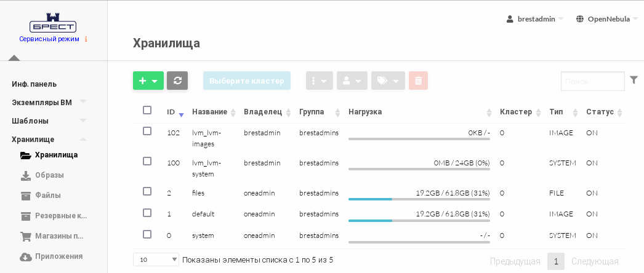
Task: Open the ownership user icon menu
Action: [x=352, y=81]
